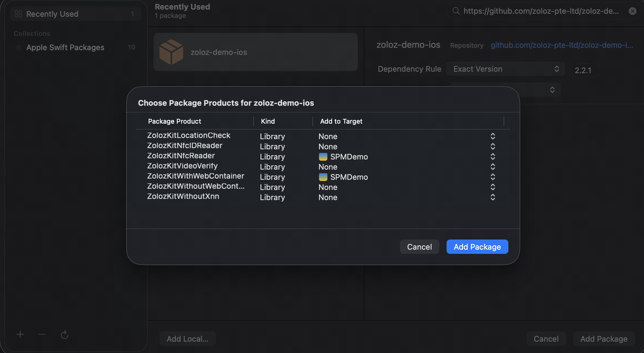Click Cancel button in background window
Screen dimensions: 644x353
point(546,339)
